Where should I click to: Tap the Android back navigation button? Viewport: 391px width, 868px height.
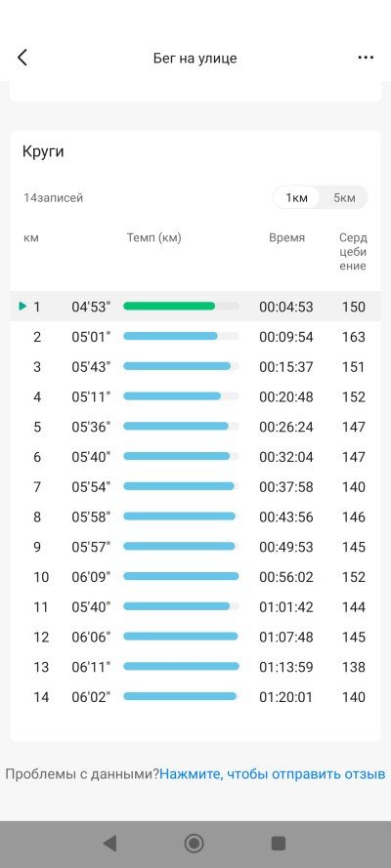[x=110, y=843]
